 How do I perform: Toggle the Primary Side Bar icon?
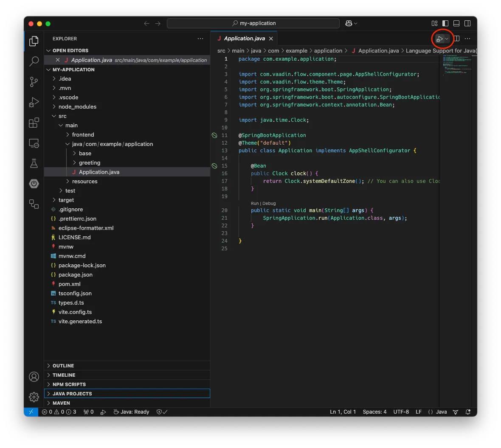[x=445, y=23]
